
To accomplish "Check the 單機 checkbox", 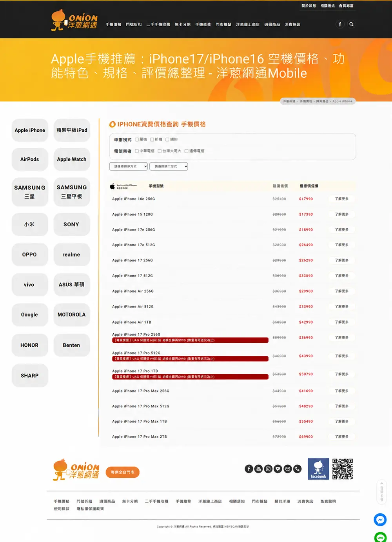I will click(137, 140).
